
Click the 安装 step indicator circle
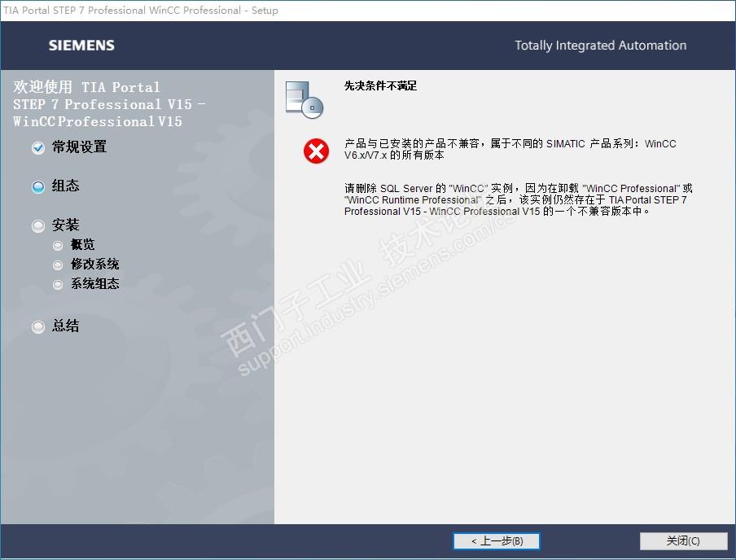tap(38, 226)
